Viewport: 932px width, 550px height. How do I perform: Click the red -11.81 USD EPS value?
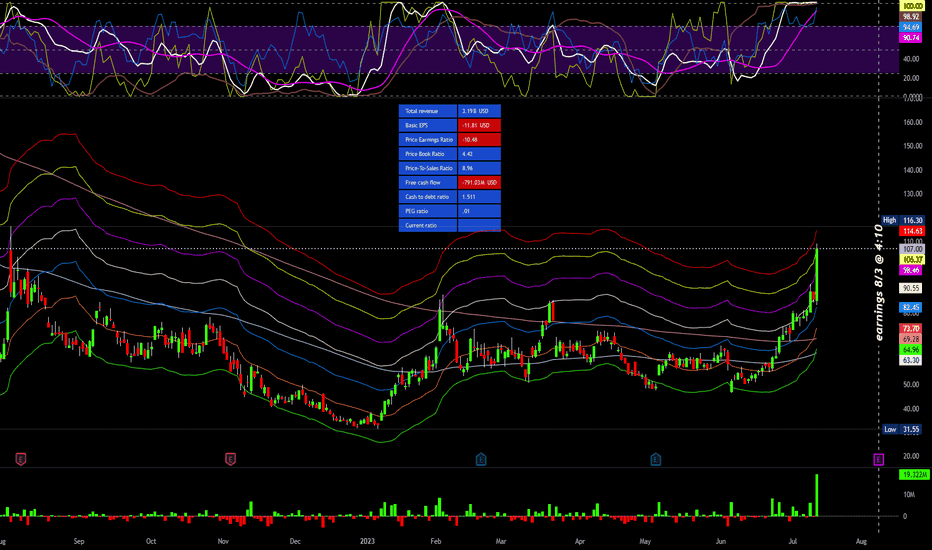[x=479, y=125]
